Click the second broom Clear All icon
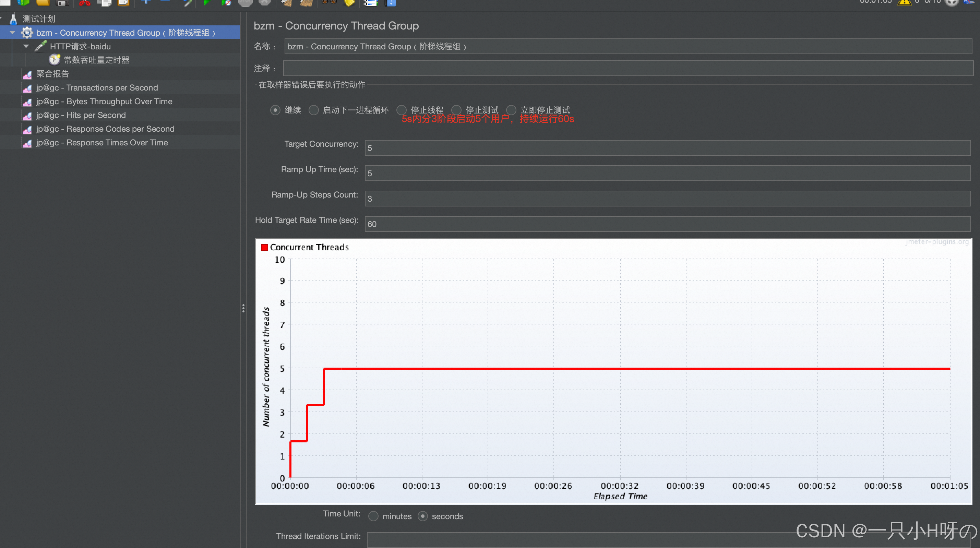The image size is (980, 548). pyautogui.click(x=307, y=3)
